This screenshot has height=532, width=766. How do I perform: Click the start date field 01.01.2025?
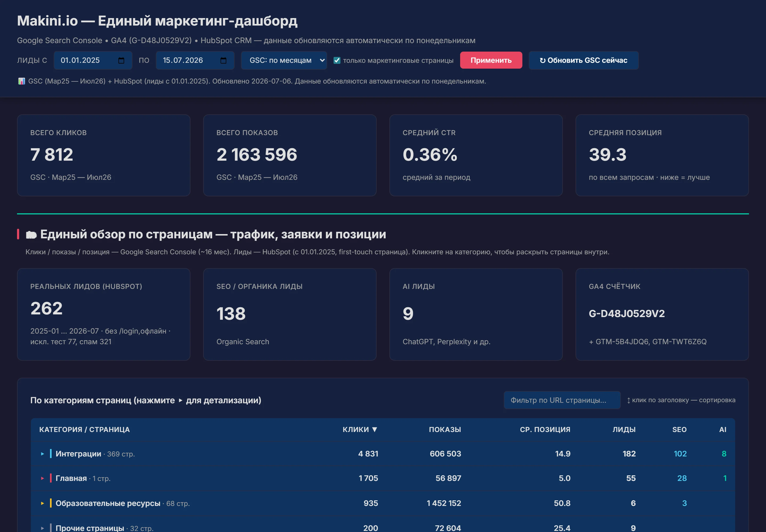click(93, 60)
